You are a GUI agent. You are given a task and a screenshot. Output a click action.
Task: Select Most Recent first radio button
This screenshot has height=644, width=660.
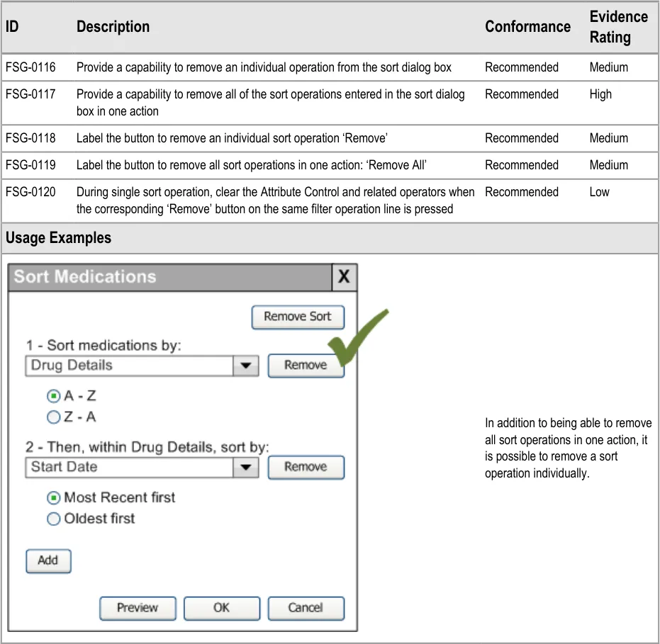pyautogui.click(x=53, y=498)
